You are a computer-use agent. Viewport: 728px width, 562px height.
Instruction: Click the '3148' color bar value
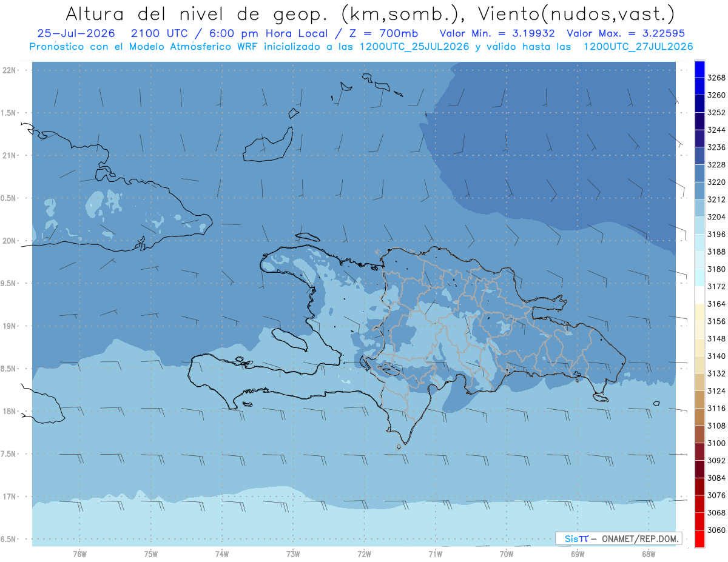click(x=717, y=339)
